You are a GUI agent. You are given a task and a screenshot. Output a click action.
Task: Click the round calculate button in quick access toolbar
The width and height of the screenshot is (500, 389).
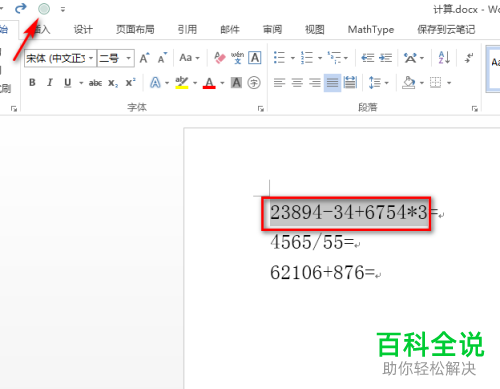point(44,9)
